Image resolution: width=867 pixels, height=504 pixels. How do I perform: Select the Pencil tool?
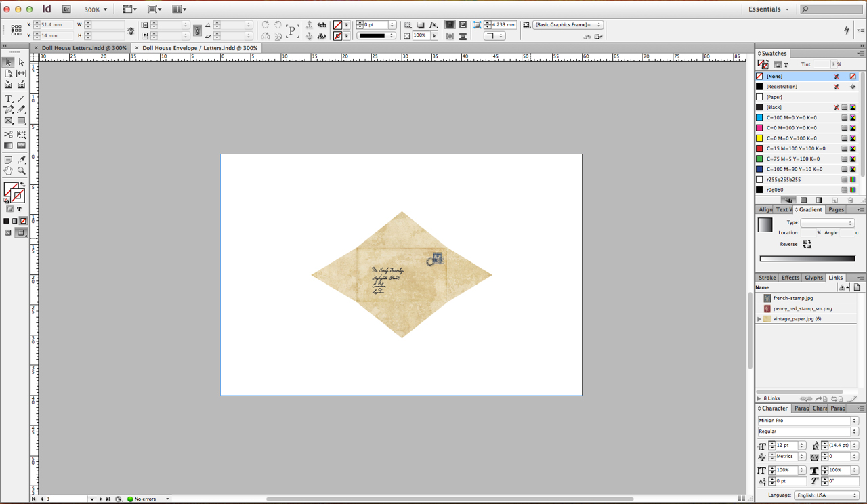coord(21,109)
